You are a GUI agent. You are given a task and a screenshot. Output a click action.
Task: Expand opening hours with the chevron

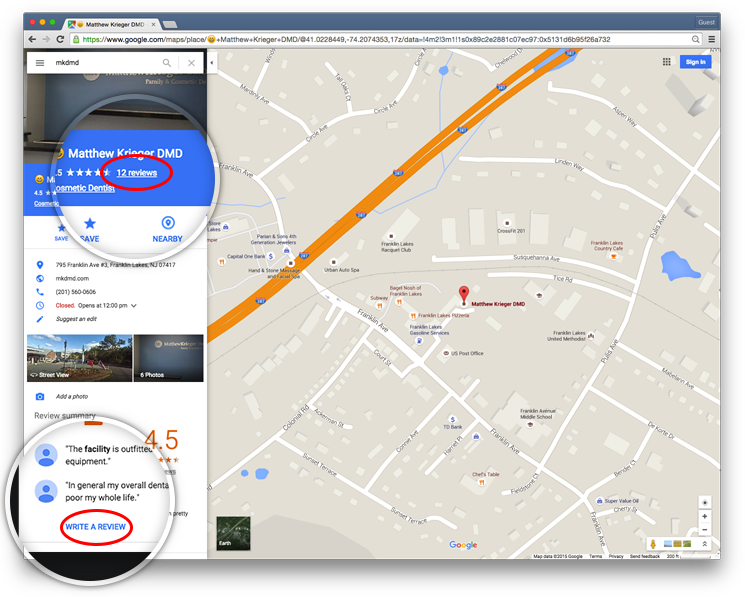[134, 306]
